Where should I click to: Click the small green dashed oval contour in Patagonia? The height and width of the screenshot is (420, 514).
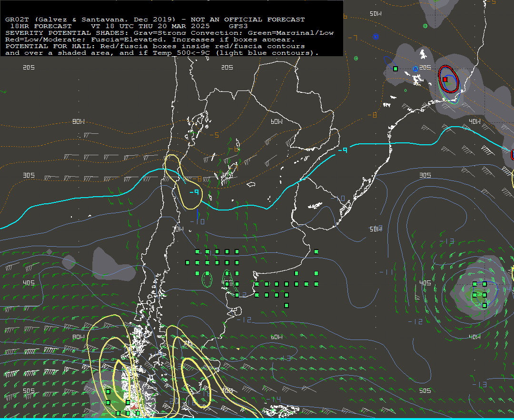tap(207, 280)
